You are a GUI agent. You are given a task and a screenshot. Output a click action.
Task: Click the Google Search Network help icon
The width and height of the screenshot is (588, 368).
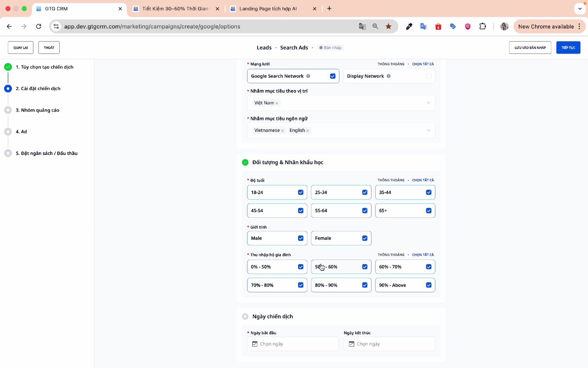click(308, 76)
